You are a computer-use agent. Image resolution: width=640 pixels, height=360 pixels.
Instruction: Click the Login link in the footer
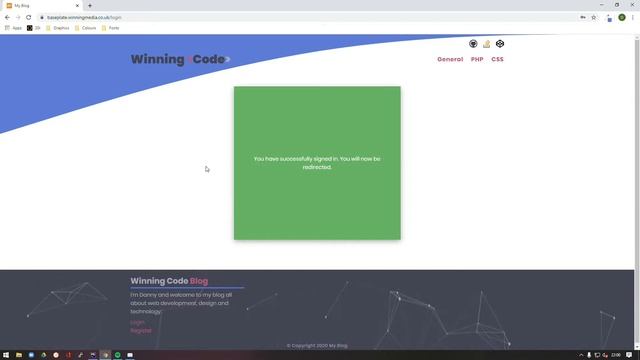tap(138, 322)
